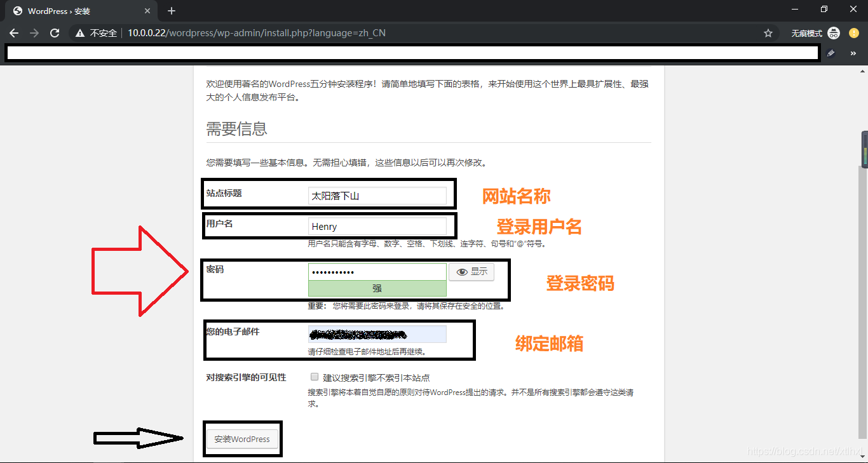
Task: Go back to the previous page
Action: click(x=14, y=33)
